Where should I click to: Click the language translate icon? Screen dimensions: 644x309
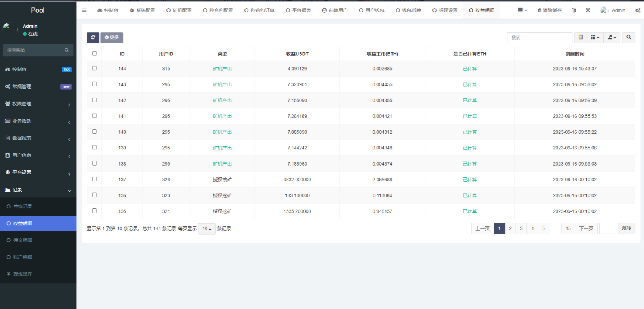tap(574, 10)
